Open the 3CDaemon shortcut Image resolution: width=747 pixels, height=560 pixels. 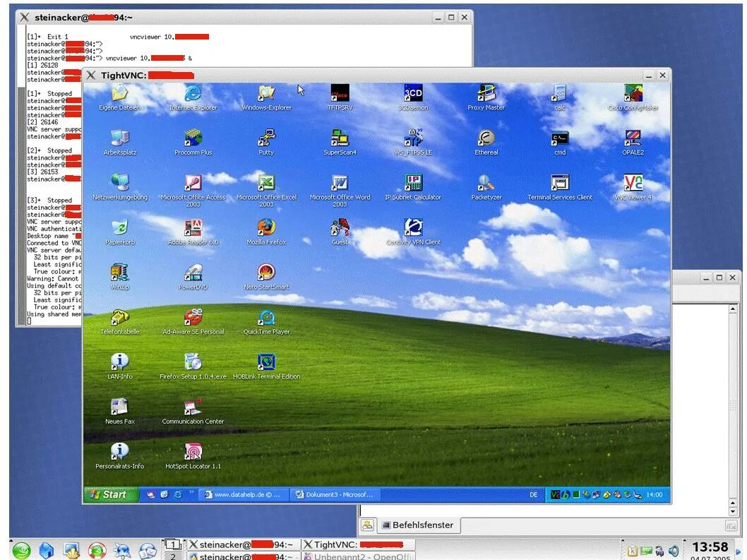[x=413, y=93]
